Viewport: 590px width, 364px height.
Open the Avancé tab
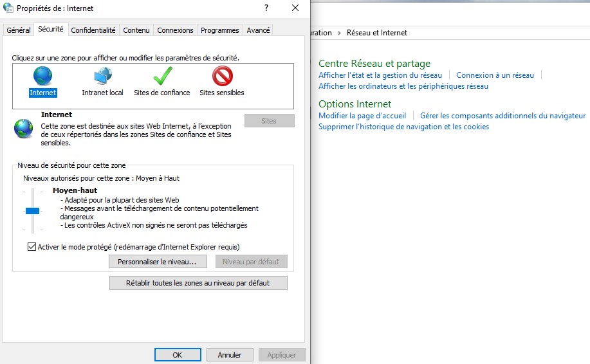point(258,30)
